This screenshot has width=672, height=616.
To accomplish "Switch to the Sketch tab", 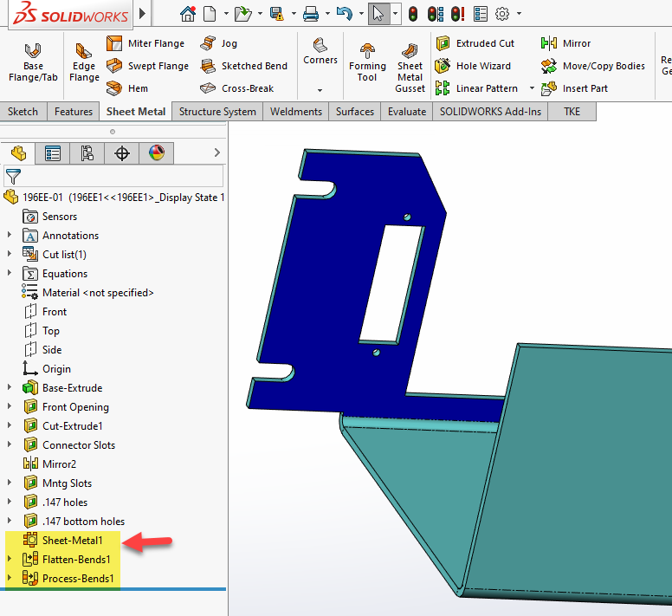I will click(23, 112).
